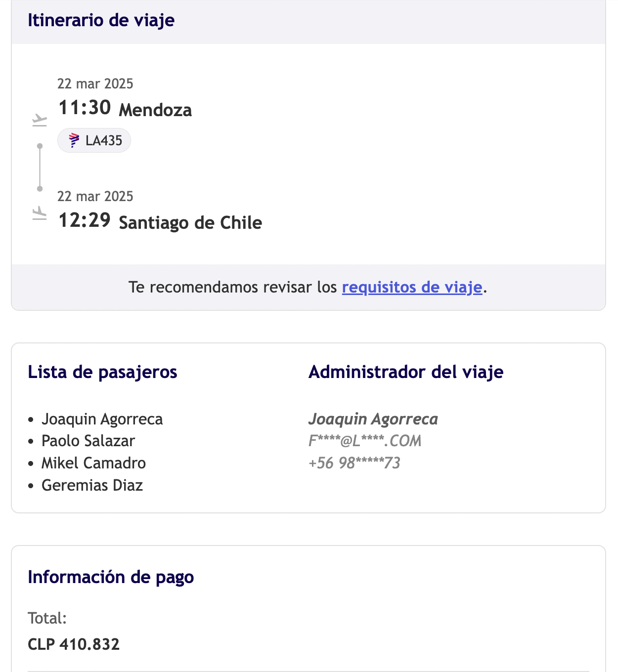Screen dimensions: 618x672
Task: Click the takeoff plane icon beside Mendoza
Action: coord(40,120)
